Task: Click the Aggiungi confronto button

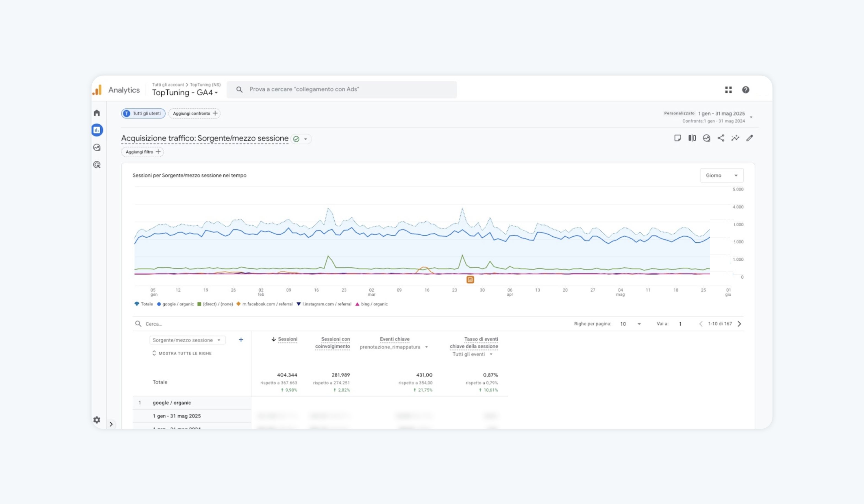Action: point(194,114)
